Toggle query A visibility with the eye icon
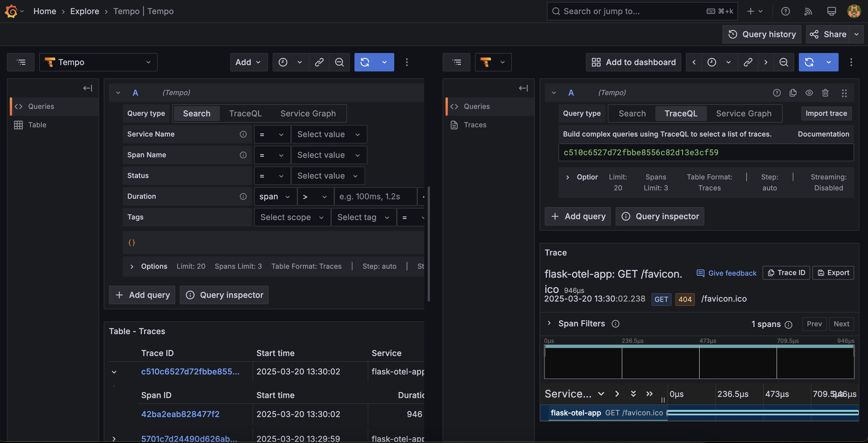 (x=809, y=93)
